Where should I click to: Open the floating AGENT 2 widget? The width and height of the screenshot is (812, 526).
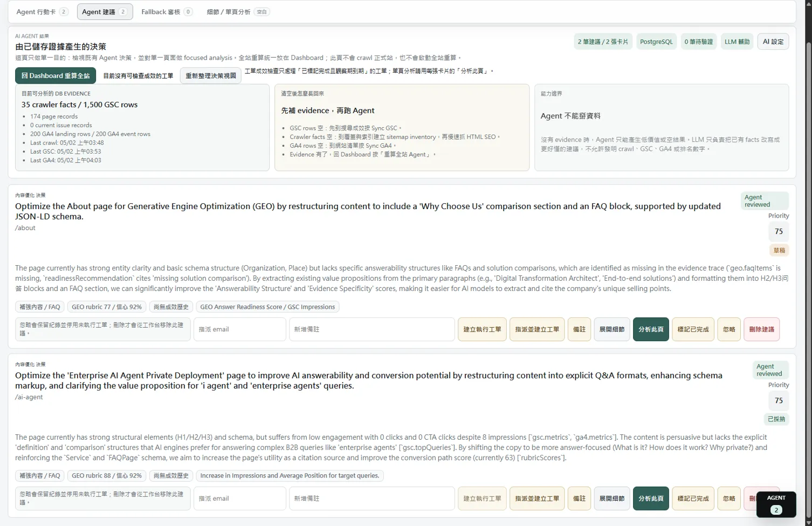point(776,504)
